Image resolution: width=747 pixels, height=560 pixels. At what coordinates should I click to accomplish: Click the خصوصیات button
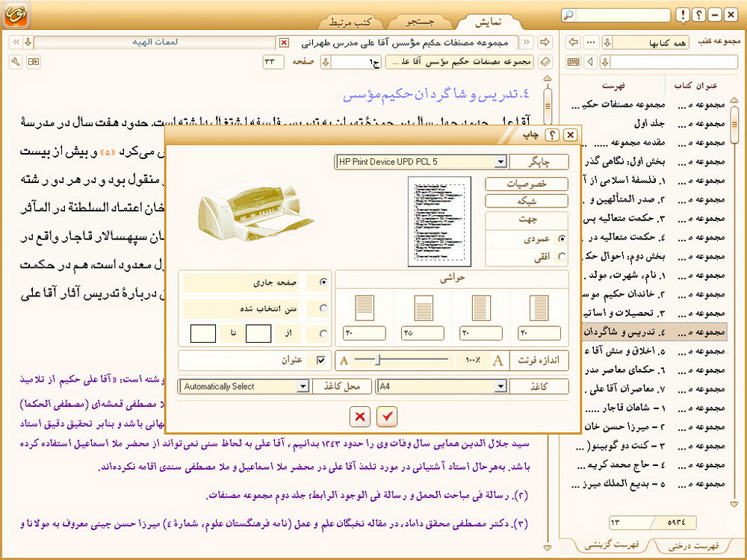(x=527, y=184)
